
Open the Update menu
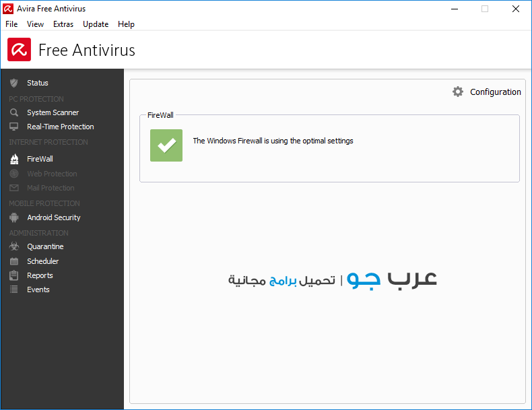pyautogui.click(x=96, y=24)
